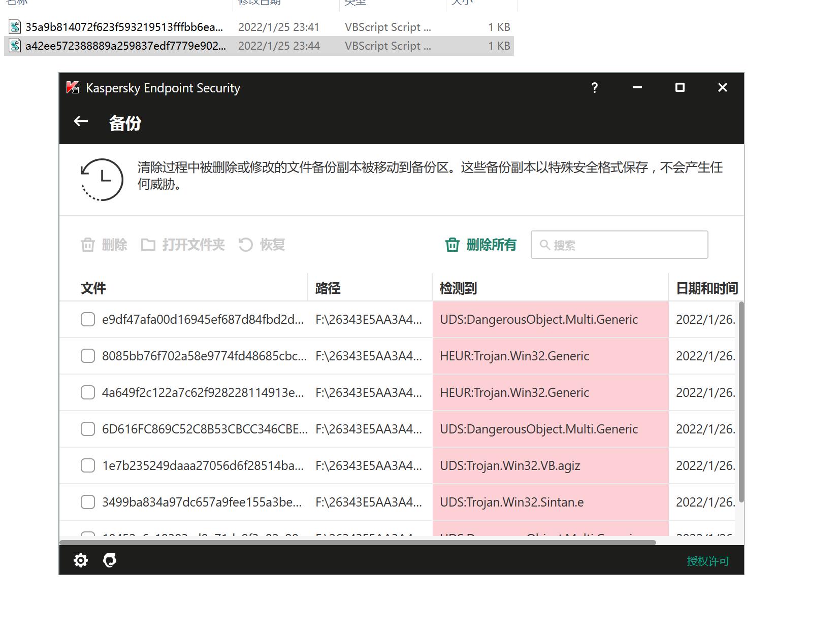The width and height of the screenshot is (840, 639).
Task: Click the VBScript icon of file 35a9b814072f...
Action: pos(15,27)
